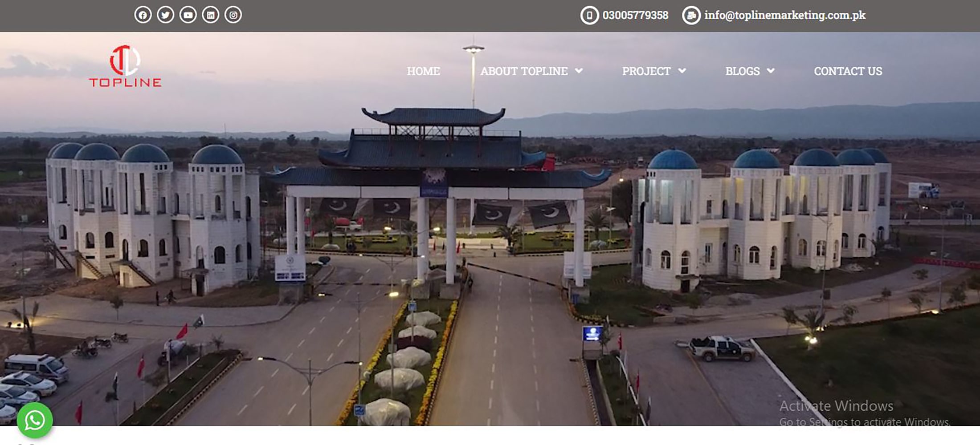Click the phone icon beside the number
Image resolution: width=980 pixels, height=445 pixels.
pyautogui.click(x=589, y=16)
